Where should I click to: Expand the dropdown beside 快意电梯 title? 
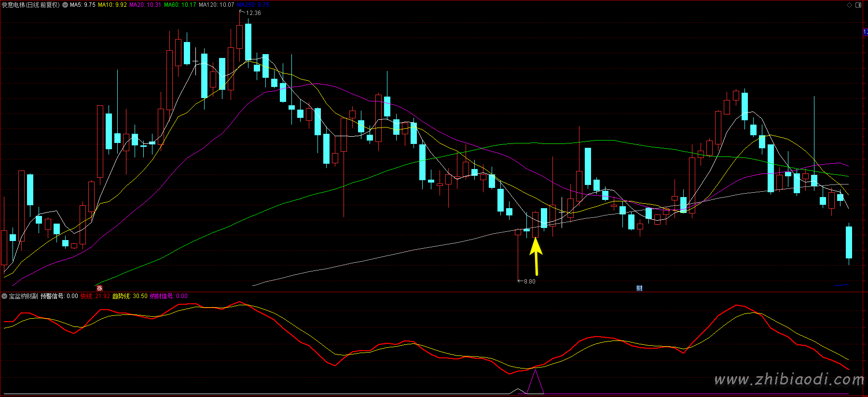coord(65,5)
